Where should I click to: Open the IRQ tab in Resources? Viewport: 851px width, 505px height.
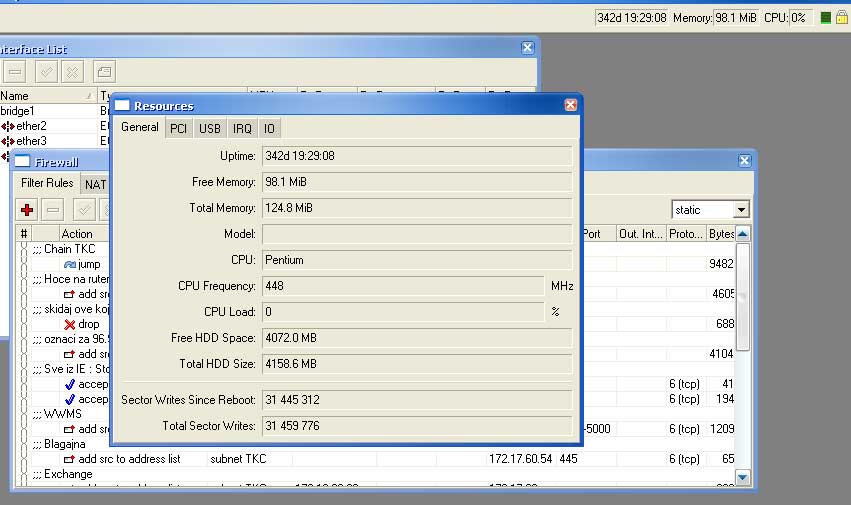[x=242, y=129]
